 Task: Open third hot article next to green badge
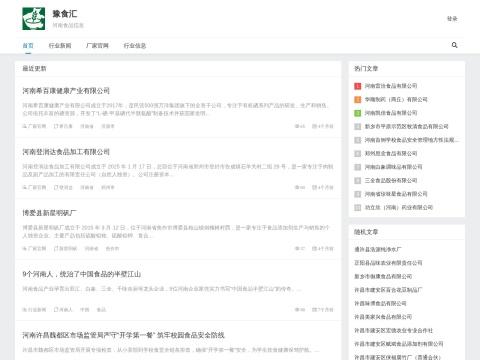click(x=391, y=113)
